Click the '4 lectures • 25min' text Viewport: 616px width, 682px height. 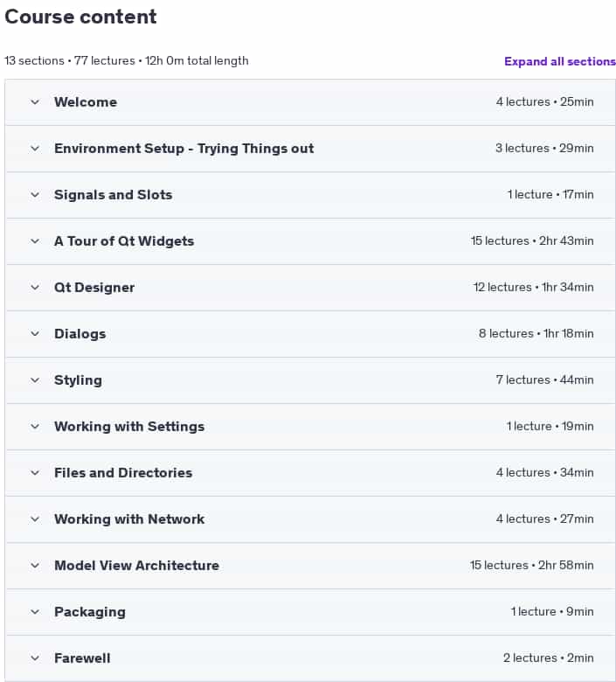point(544,101)
